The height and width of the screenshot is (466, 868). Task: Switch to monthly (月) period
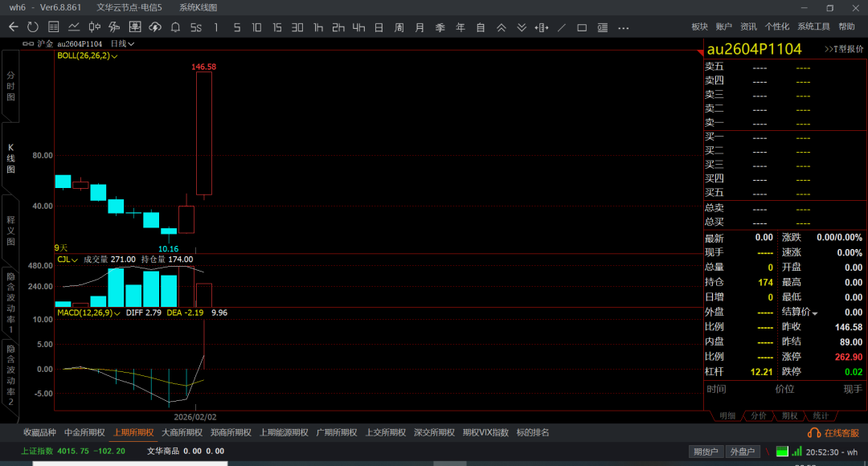(x=420, y=27)
